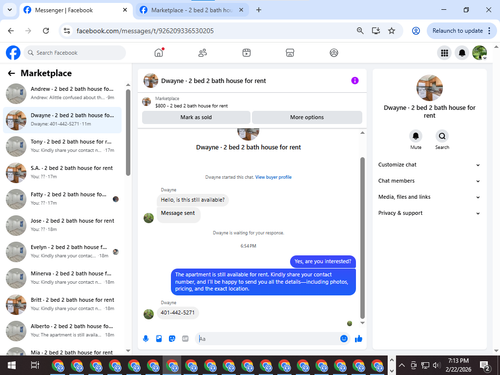The width and height of the screenshot is (500, 375).
Task: Click the chat messages scrollbar
Action: pos(362,238)
